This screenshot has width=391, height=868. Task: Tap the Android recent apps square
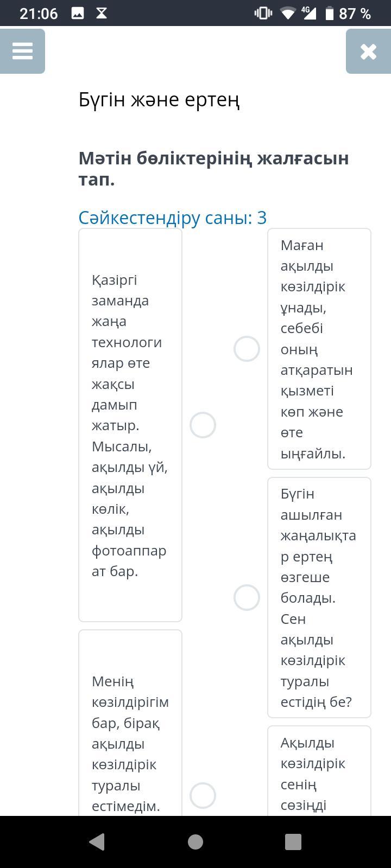click(x=293, y=841)
